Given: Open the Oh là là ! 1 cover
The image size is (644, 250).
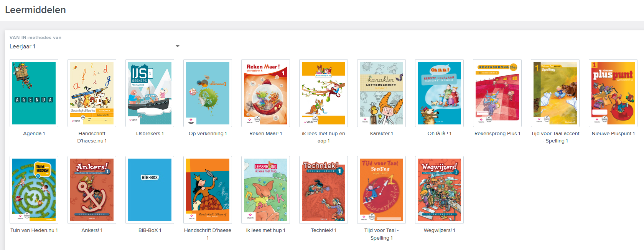Looking at the screenshot, I should (x=439, y=93).
